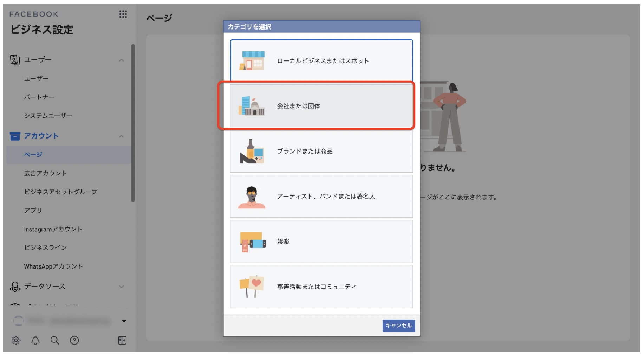
Task: Open Instagramアカウント in the sidebar
Action: [53, 229]
